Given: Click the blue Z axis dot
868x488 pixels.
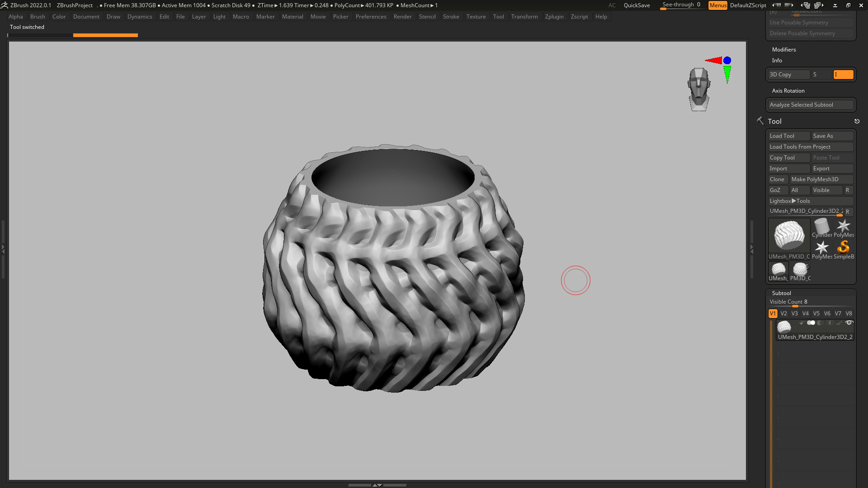Looking at the screenshot, I should pyautogui.click(x=727, y=60).
